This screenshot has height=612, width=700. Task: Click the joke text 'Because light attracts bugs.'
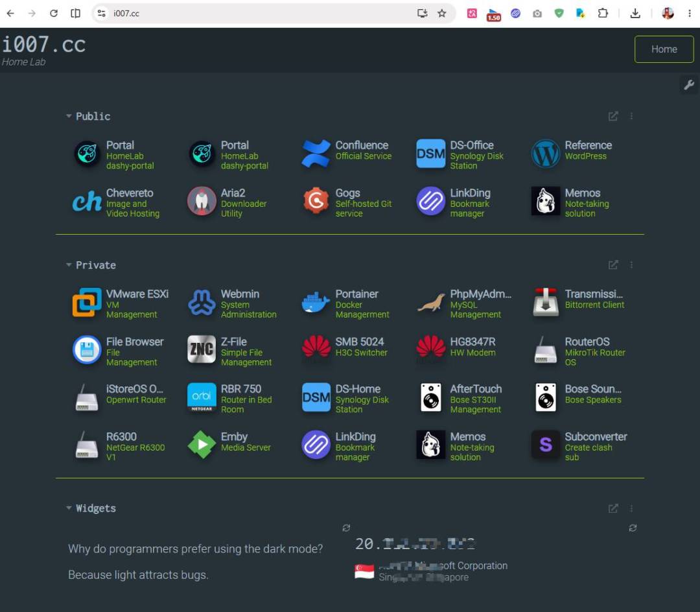[139, 574]
